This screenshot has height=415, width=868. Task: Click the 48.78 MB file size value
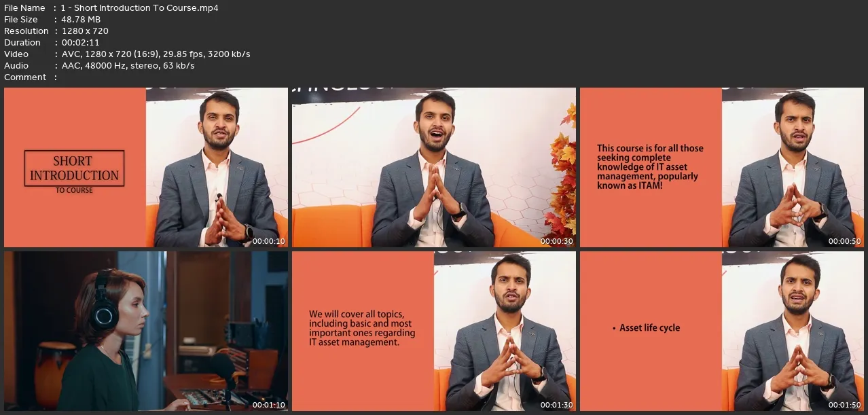(81, 20)
